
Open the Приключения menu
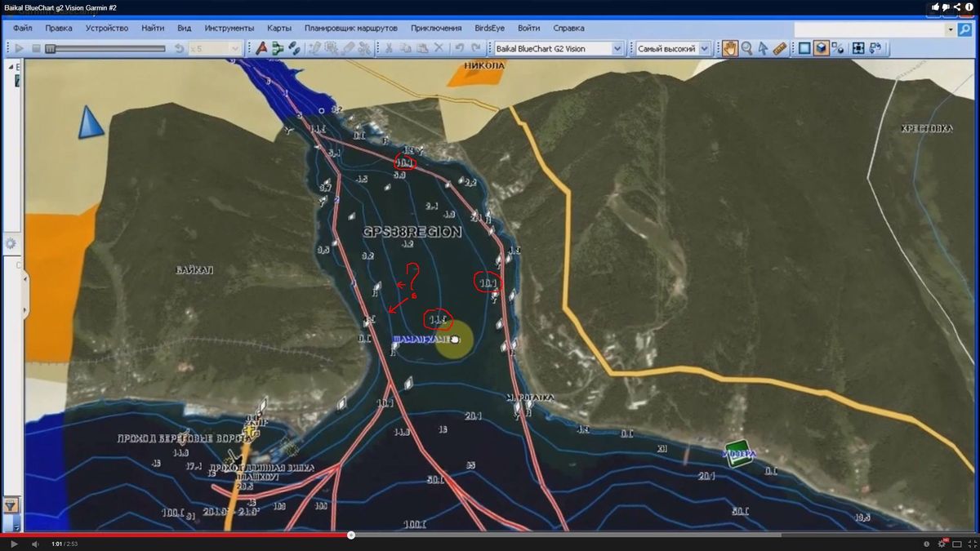point(436,28)
